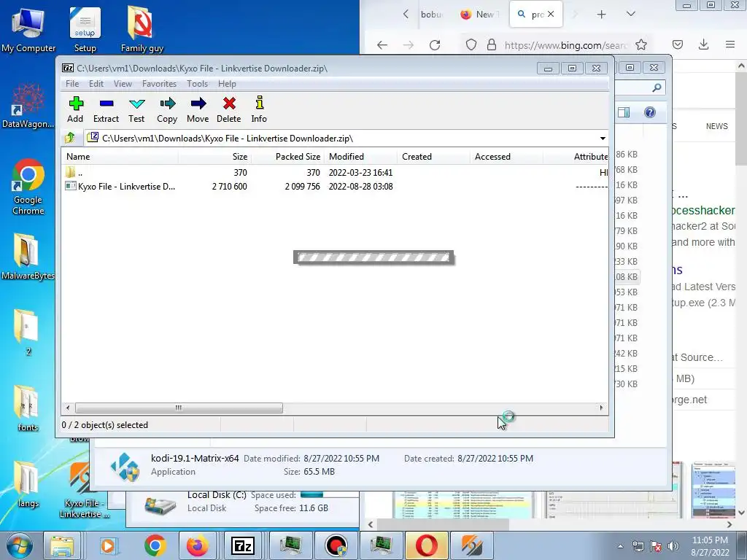Click the left arrow of 7-Zip horizontal scrollbar
This screenshot has height=560, width=747.
(68, 408)
